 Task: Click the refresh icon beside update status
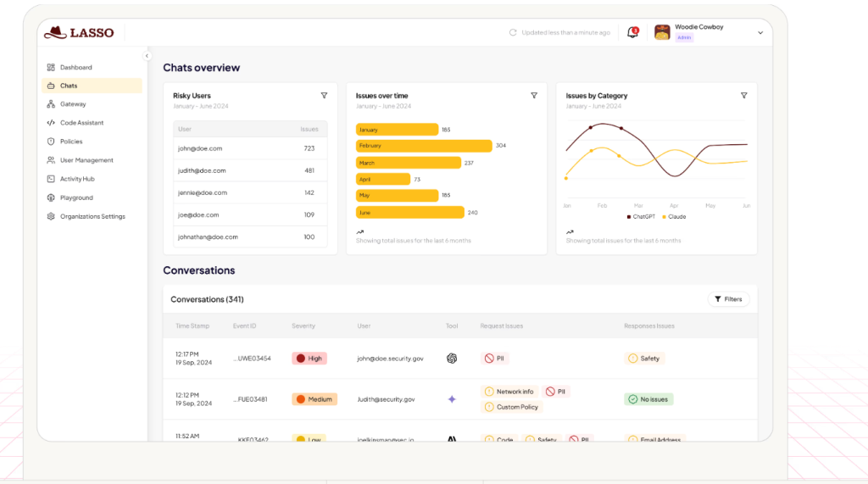tap(513, 32)
